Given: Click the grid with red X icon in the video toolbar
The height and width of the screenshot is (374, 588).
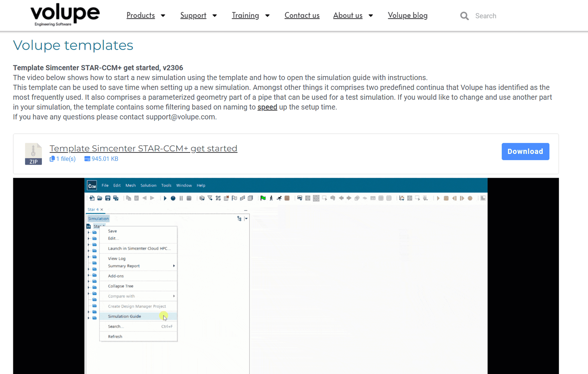Looking at the screenshot, I should (226, 198).
